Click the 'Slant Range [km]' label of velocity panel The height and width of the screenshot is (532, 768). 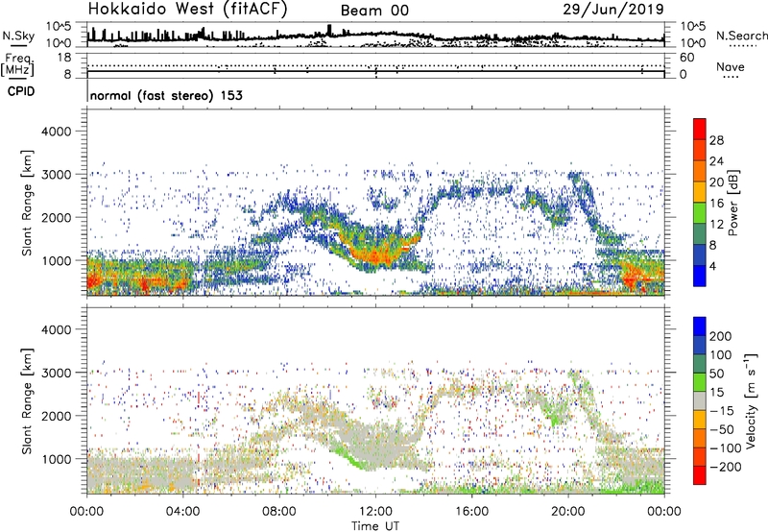pyautogui.click(x=27, y=400)
